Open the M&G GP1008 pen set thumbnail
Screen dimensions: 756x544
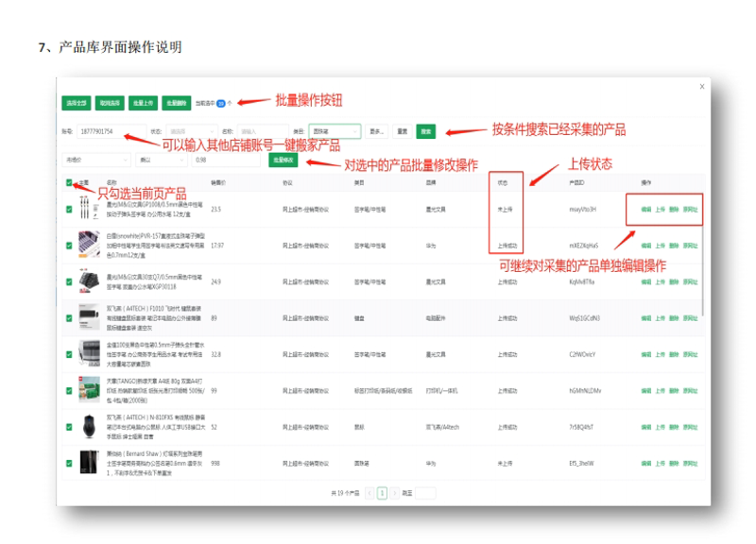tap(89, 209)
